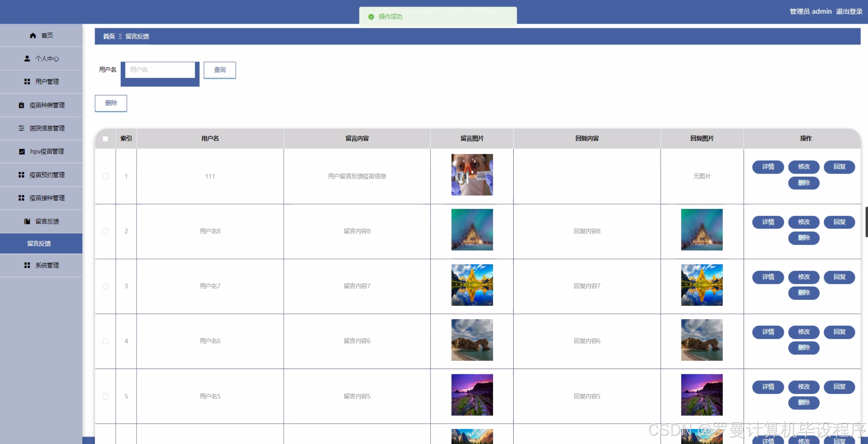This screenshot has width=868, height=444.
Task: Select the highlighted 留言反馈 submenu item
Action: click(x=39, y=243)
